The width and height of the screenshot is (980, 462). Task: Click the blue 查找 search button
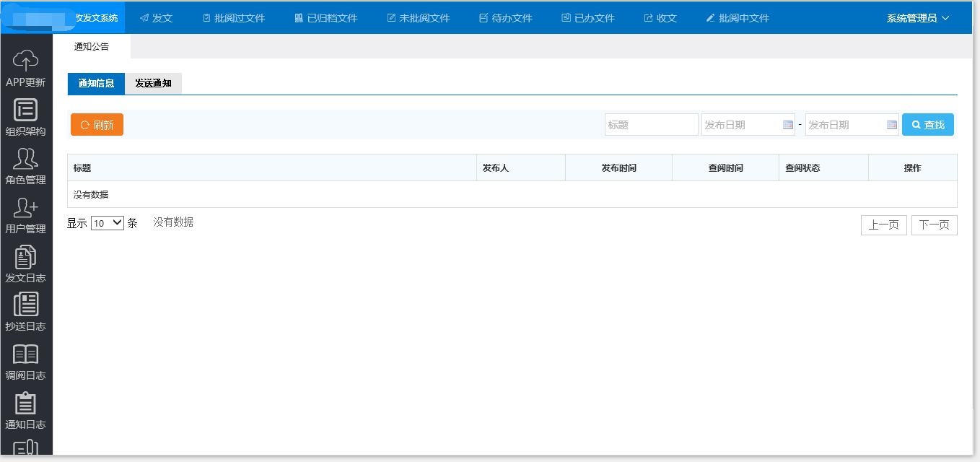pyautogui.click(x=928, y=124)
